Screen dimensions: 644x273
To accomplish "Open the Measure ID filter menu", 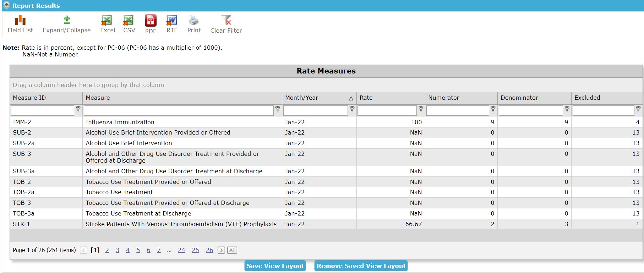I will (78, 109).
